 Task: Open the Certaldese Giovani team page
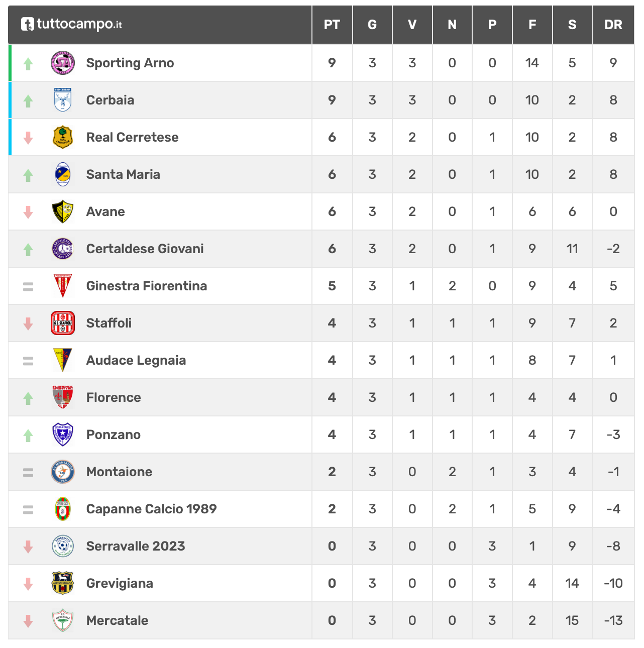[x=145, y=249]
